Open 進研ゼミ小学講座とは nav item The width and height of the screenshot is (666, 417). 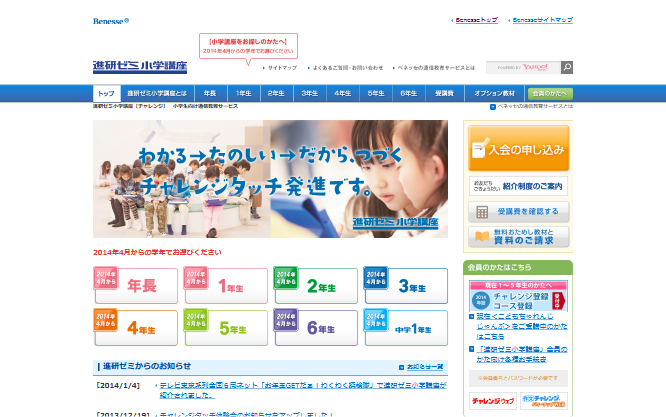157,93
